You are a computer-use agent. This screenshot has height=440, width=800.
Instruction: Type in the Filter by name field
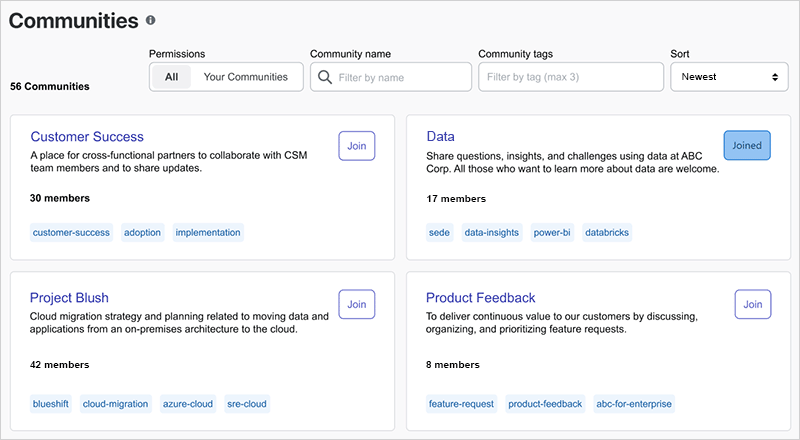[400, 77]
